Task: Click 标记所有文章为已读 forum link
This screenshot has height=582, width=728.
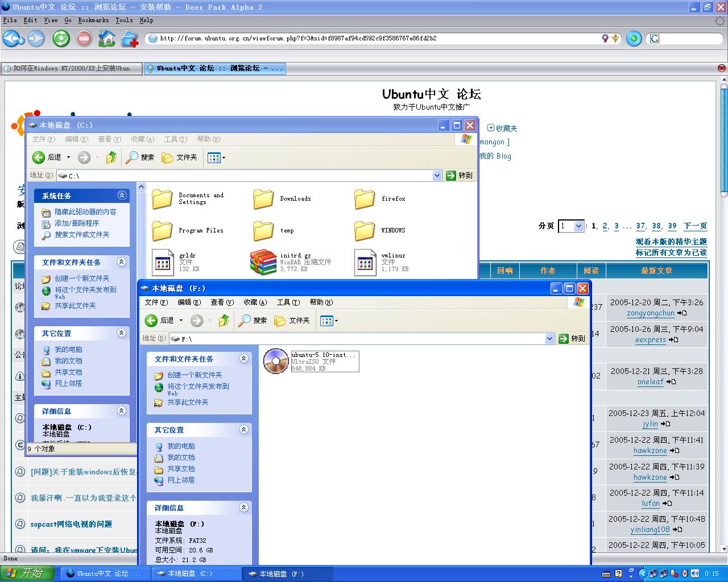Action: point(671,253)
